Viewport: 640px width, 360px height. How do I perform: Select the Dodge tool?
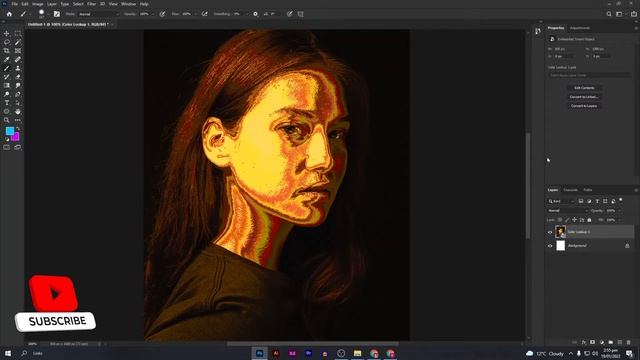(7, 94)
